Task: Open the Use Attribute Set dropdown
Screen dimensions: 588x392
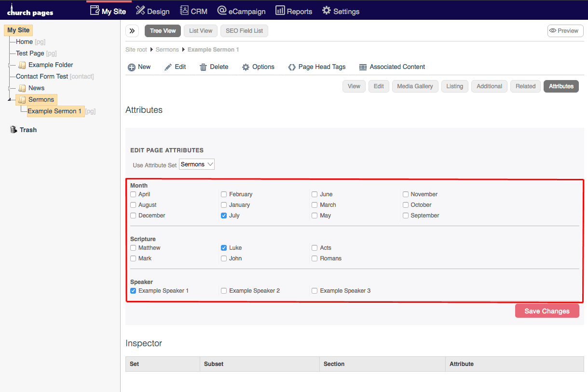Action: pyautogui.click(x=197, y=164)
